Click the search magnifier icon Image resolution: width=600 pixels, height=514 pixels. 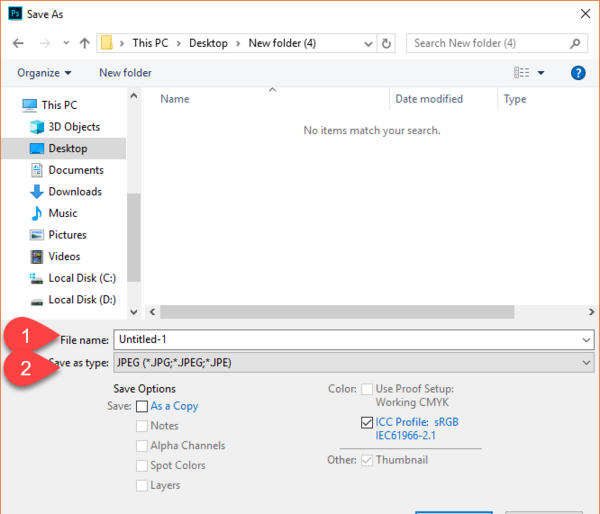pyautogui.click(x=575, y=43)
